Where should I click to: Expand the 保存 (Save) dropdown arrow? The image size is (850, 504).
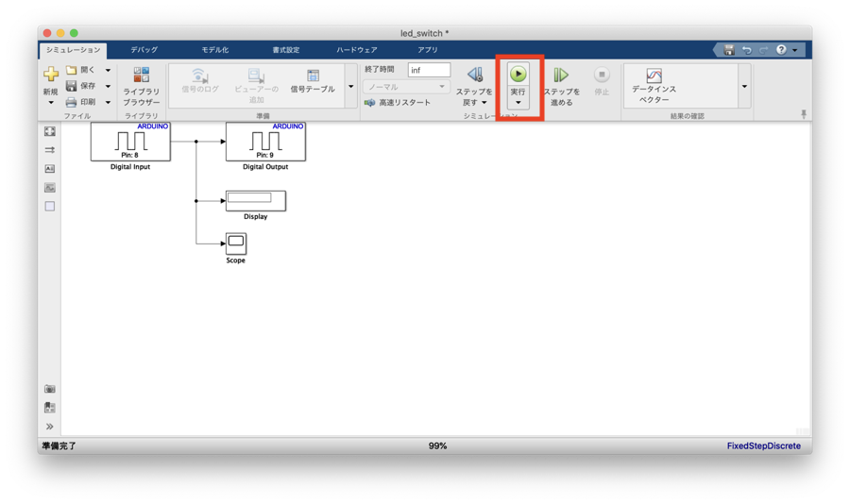108,86
